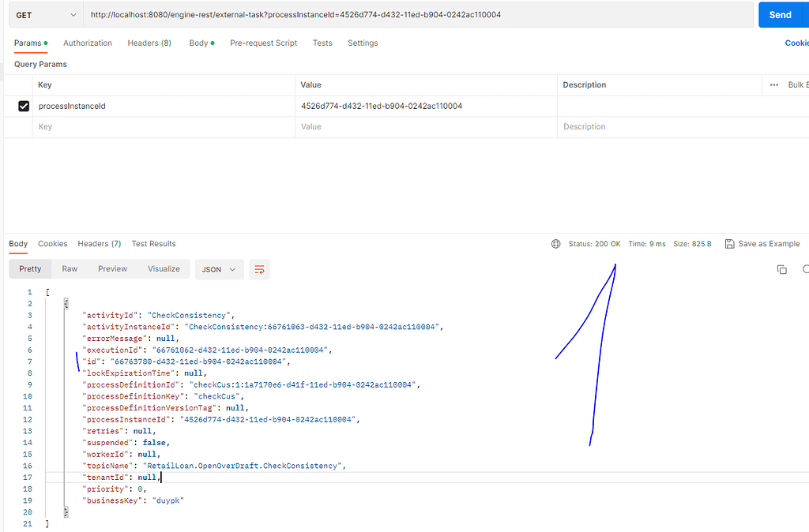Viewport: 809px width, 532px height.
Task: Open the Test Results response tab
Action: 154,244
